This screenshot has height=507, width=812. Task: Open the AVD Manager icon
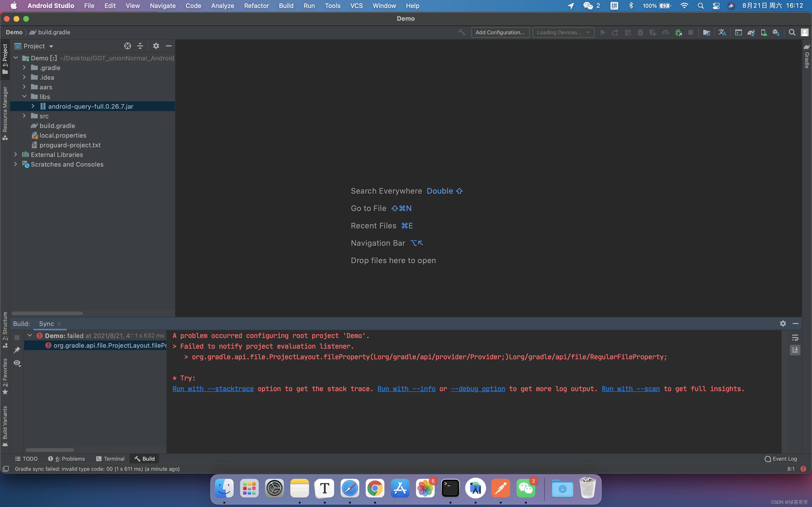(x=763, y=33)
